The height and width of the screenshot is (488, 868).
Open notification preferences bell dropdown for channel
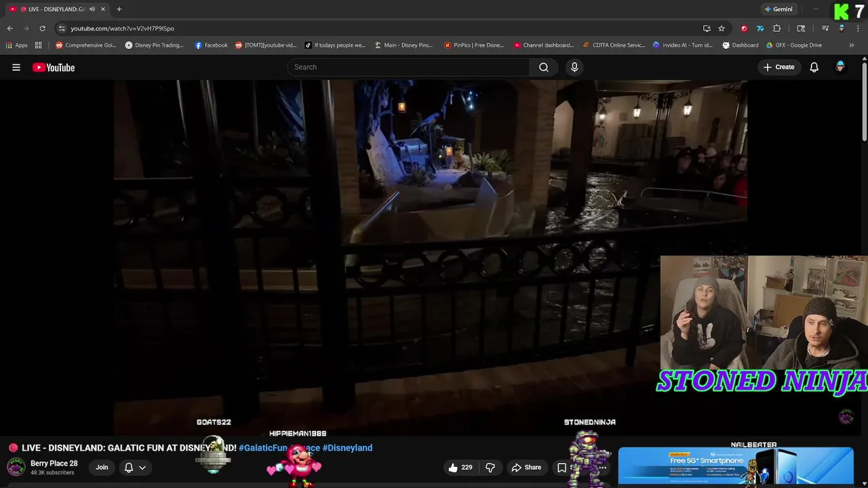(x=135, y=467)
